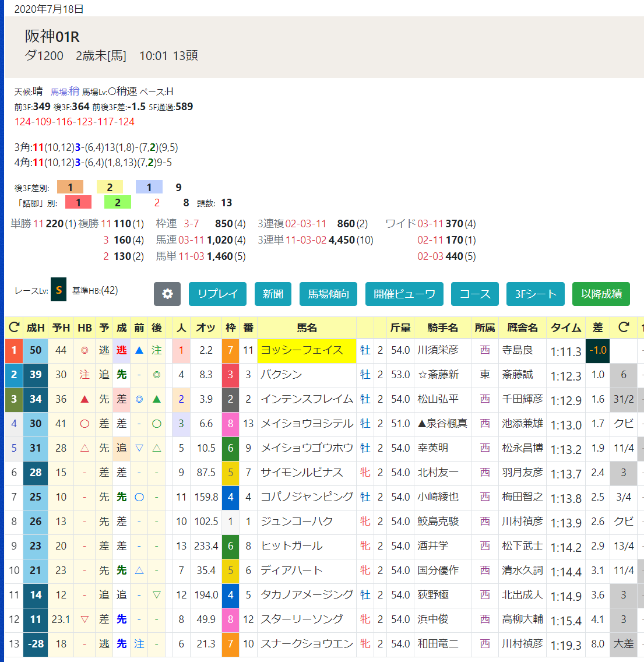Select horse インテンスフレイム

point(307,399)
